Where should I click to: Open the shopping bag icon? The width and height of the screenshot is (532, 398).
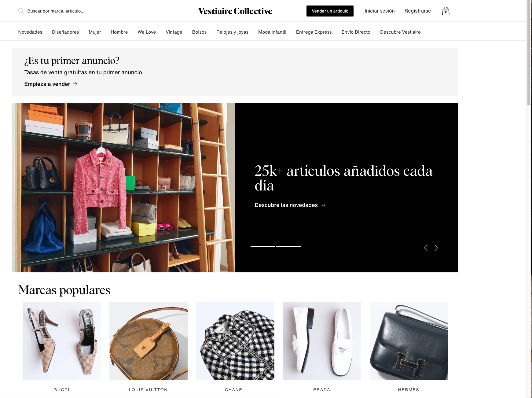446,11
